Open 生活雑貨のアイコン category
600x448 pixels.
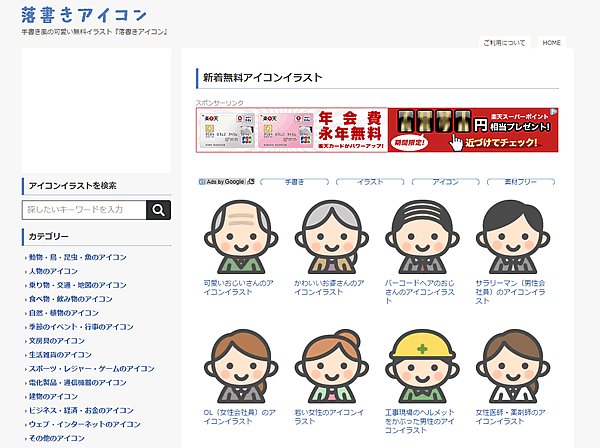[60, 355]
